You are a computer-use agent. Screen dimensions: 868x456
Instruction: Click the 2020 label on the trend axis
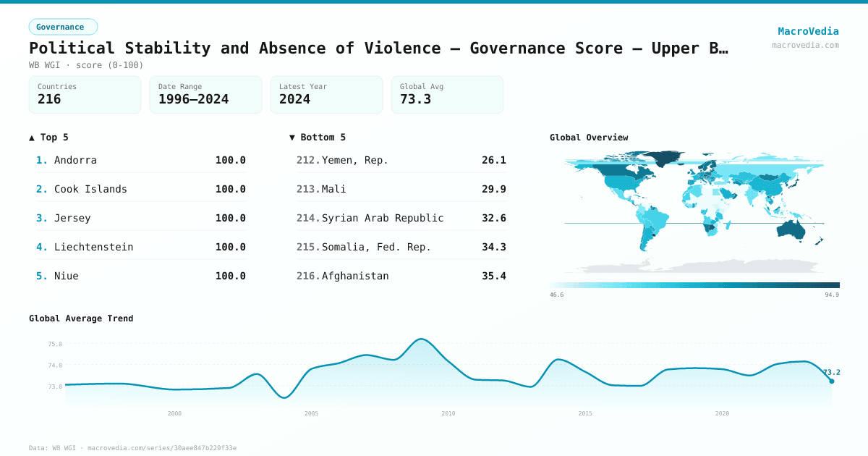[722, 413]
